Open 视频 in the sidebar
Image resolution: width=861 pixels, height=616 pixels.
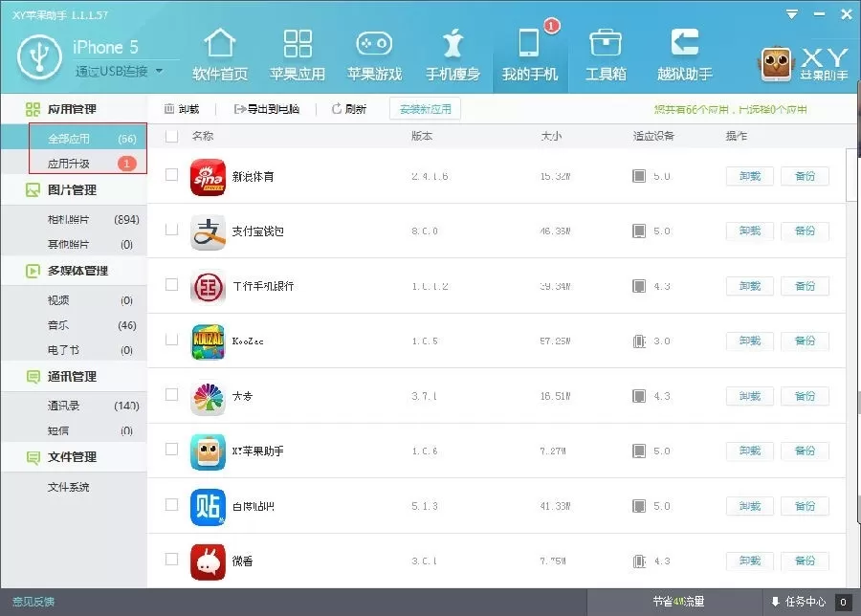74,300
